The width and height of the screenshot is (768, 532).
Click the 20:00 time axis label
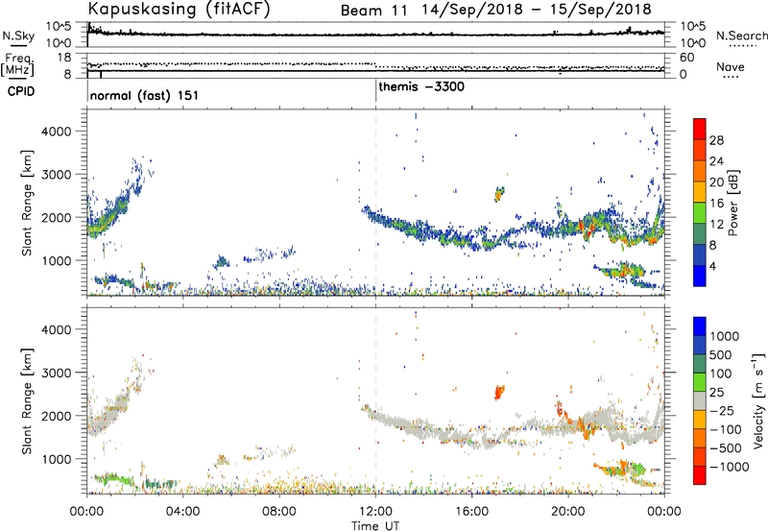(568, 512)
